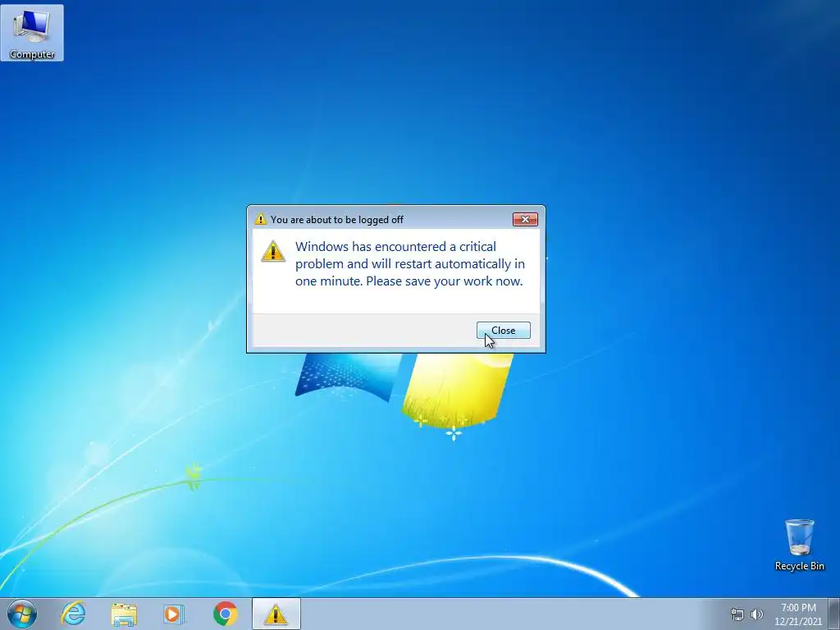Select the warning dialog taskbar button
This screenshot has height=630, width=840.
(x=276, y=614)
